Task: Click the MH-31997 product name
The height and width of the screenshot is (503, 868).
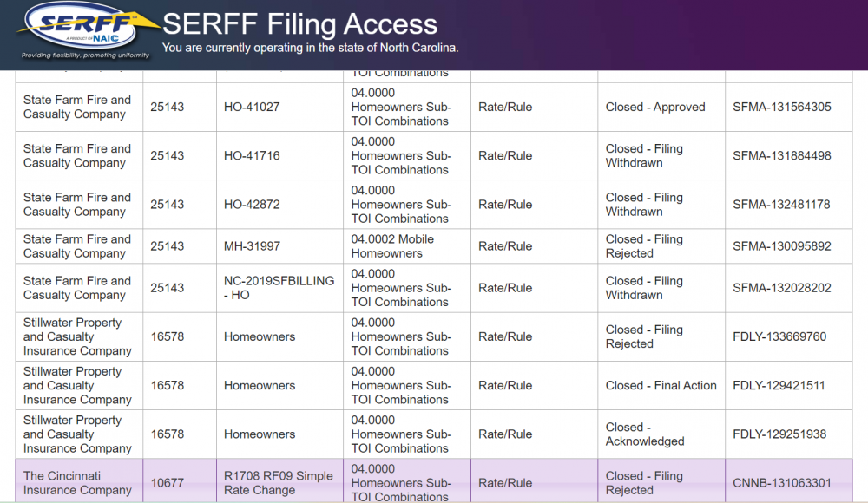Action: (x=252, y=246)
